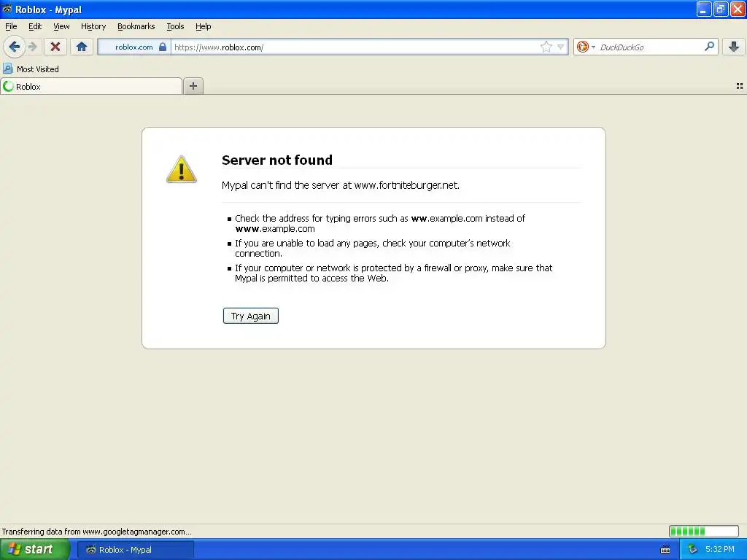Click the network connection tray icon

[692, 550]
